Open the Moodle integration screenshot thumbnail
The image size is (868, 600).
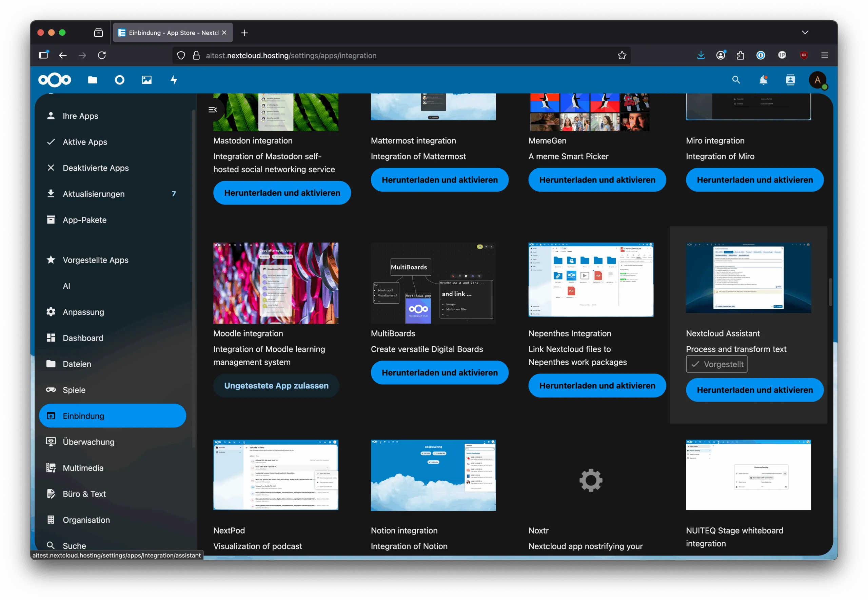pyautogui.click(x=276, y=283)
